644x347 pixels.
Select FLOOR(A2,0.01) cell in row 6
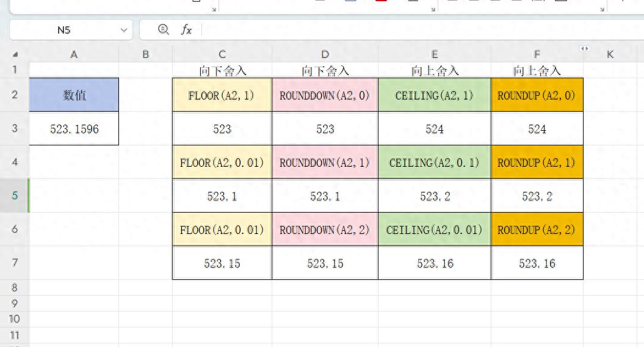click(x=222, y=229)
